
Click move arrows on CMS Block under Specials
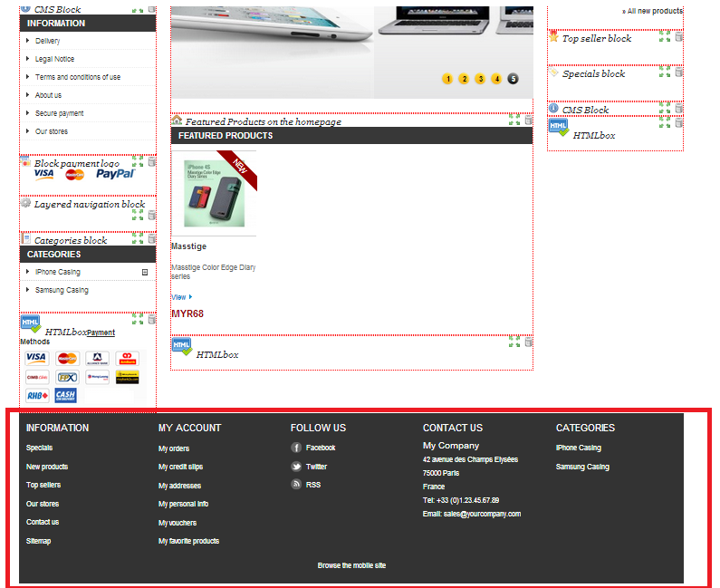pos(665,109)
